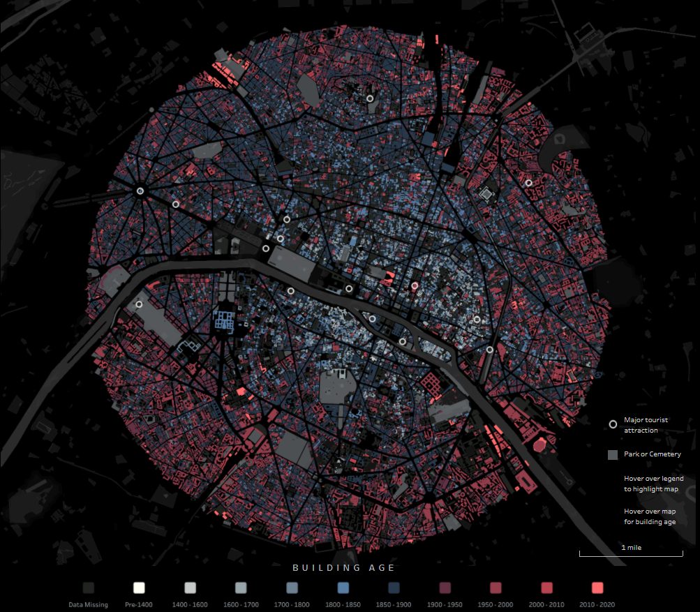
Task: Select the westernmost tourist attraction marker
Action: click(139, 304)
